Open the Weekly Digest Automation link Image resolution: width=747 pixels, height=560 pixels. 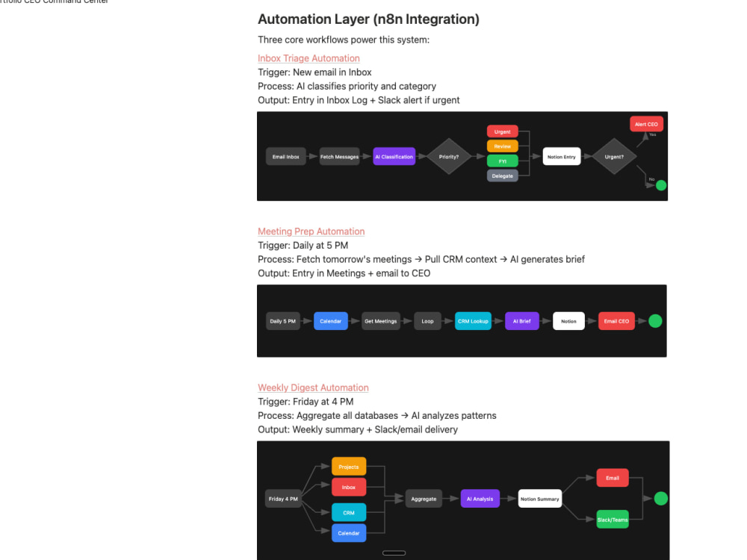(x=313, y=388)
